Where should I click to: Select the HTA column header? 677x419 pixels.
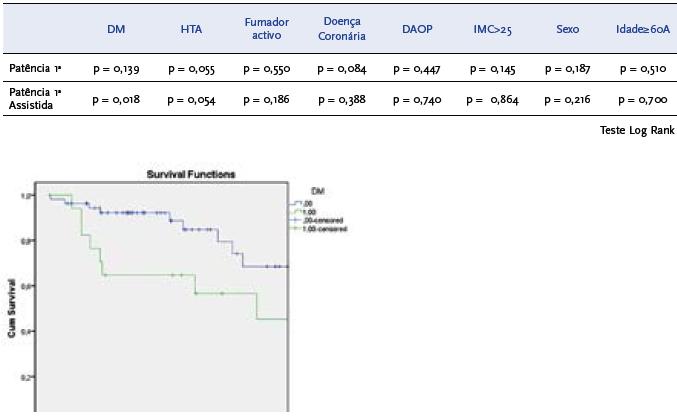(191, 30)
